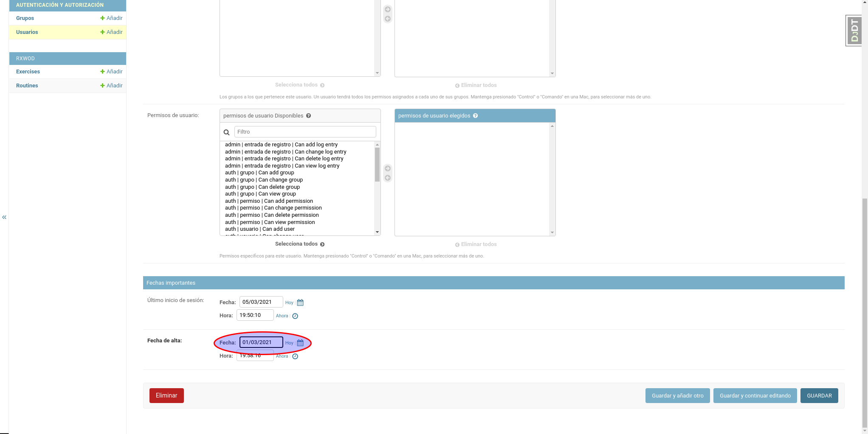Click the right arrow to add selected permissions
Viewport: 868px width, 434px height.
tap(388, 168)
